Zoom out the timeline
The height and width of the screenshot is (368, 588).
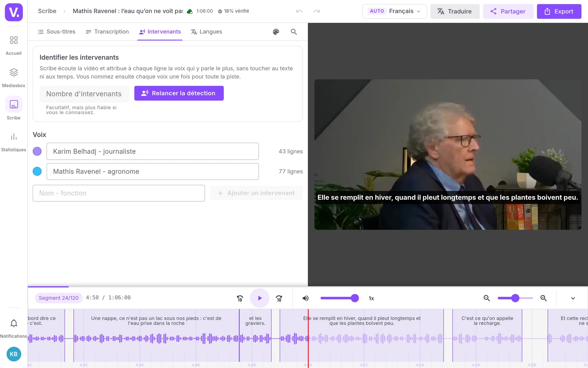click(x=487, y=298)
